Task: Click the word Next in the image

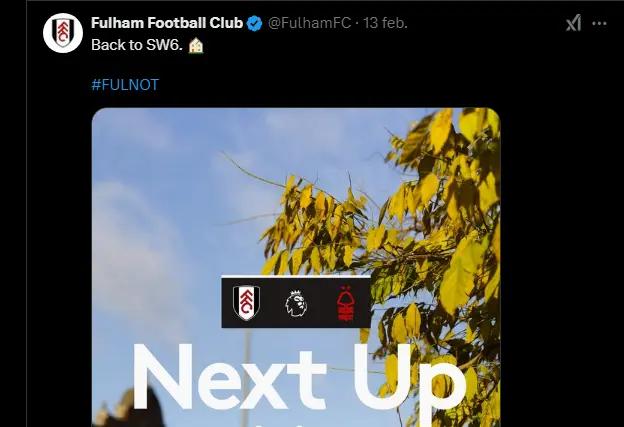Action: [229, 377]
